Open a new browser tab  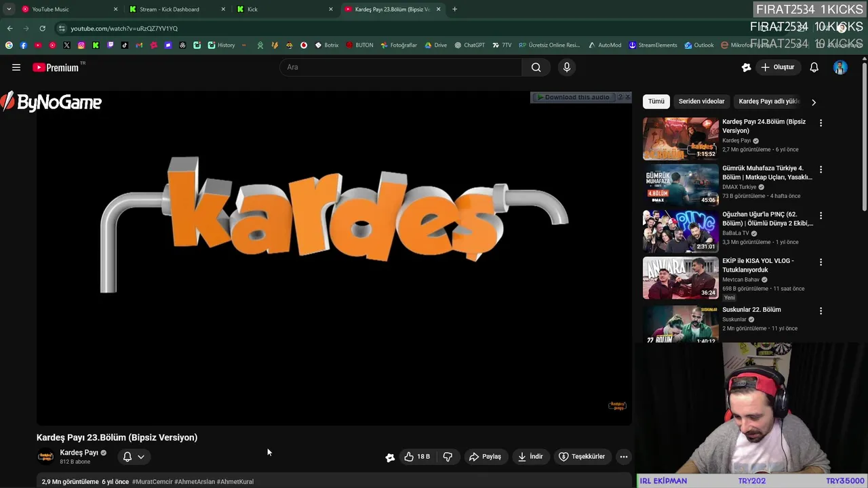point(454,9)
